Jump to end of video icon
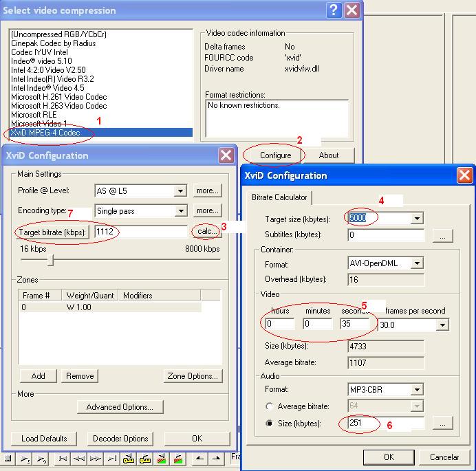The width and height of the screenshot is (476, 471). (x=112, y=459)
